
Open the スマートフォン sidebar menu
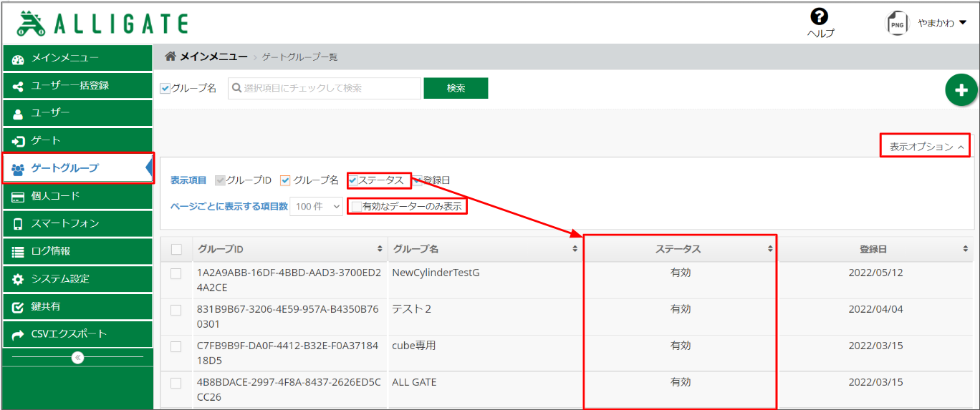coord(77,223)
